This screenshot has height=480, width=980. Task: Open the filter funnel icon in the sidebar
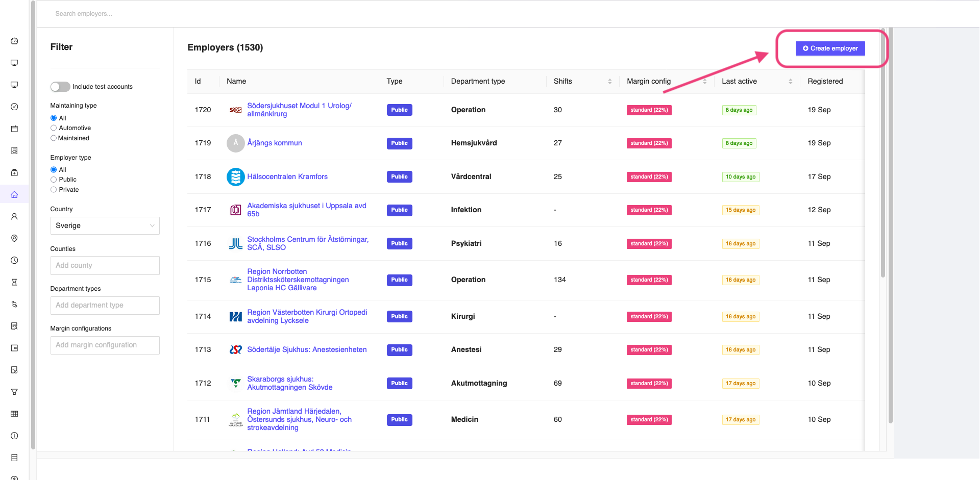point(14,392)
